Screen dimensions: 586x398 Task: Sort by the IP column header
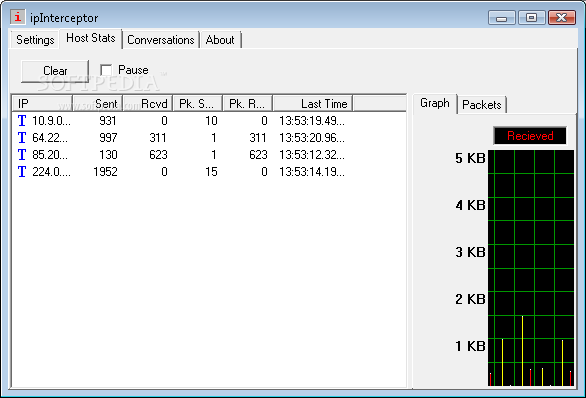(42, 104)
